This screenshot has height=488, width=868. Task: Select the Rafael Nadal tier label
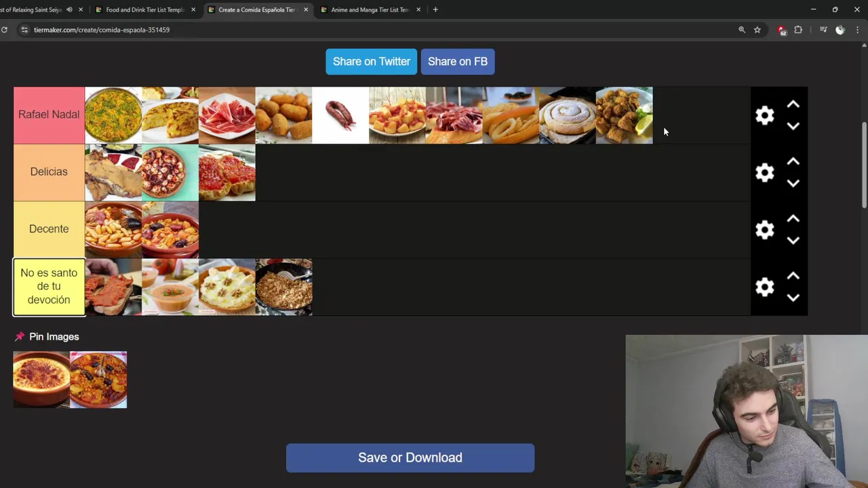pyautogui.click(x=49, y=115)
